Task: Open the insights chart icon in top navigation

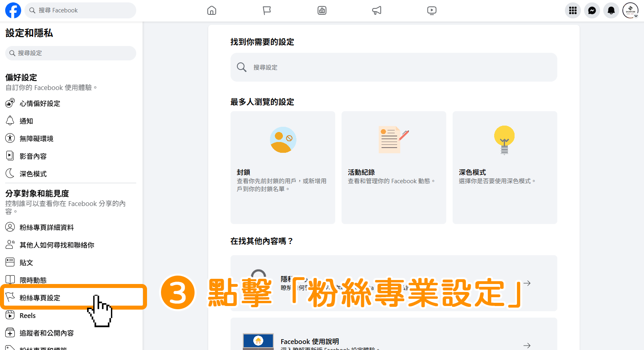Action: click(322, 10)
